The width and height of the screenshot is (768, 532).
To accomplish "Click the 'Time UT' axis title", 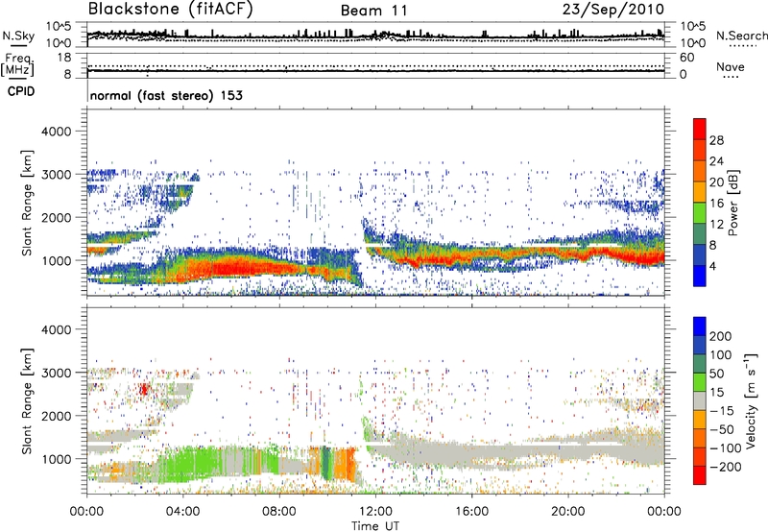I will [x=375, y=526].
